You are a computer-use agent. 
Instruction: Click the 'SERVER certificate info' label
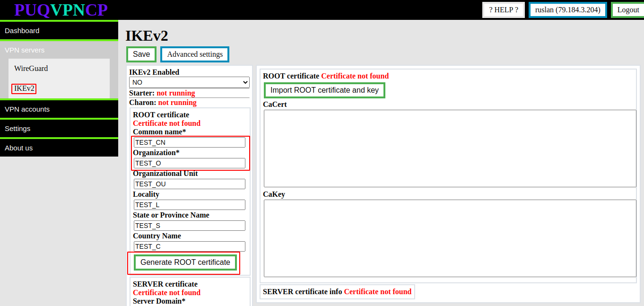point(302,292)
